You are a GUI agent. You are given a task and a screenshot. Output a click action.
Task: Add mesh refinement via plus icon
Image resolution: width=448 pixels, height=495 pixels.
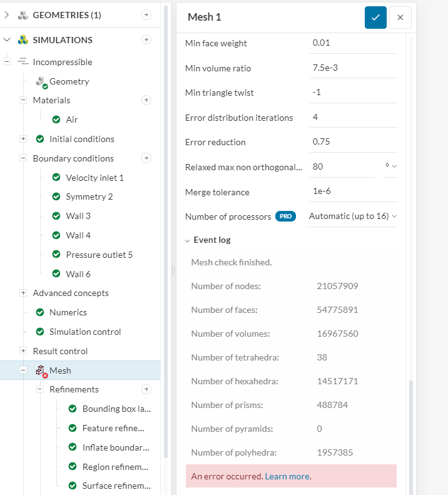[x=146, y=389]
